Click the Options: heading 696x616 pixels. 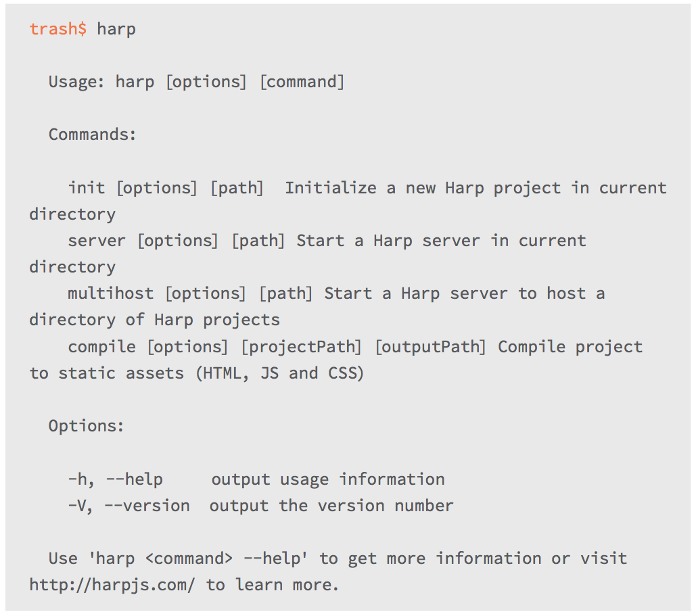click(x=86, y=426)
